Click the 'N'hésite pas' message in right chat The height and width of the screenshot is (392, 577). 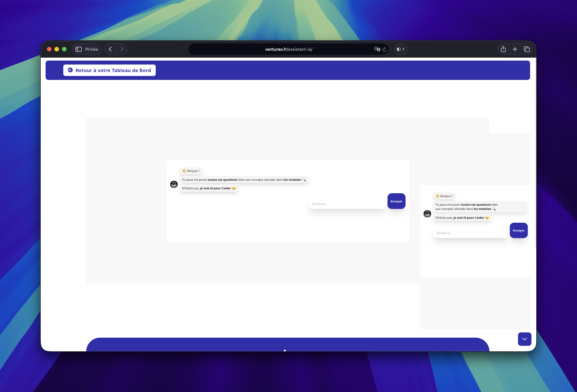pyautogui.click(x=462, y=218)
